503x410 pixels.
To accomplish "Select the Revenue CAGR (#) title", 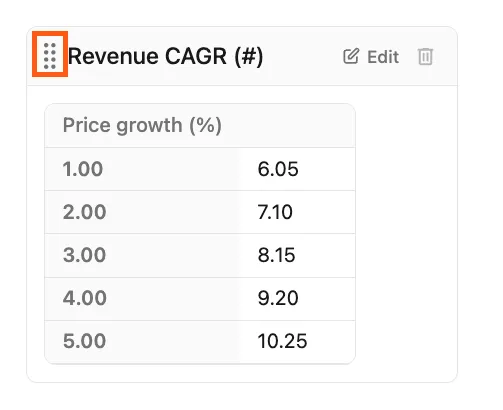I will click(165, 56).
